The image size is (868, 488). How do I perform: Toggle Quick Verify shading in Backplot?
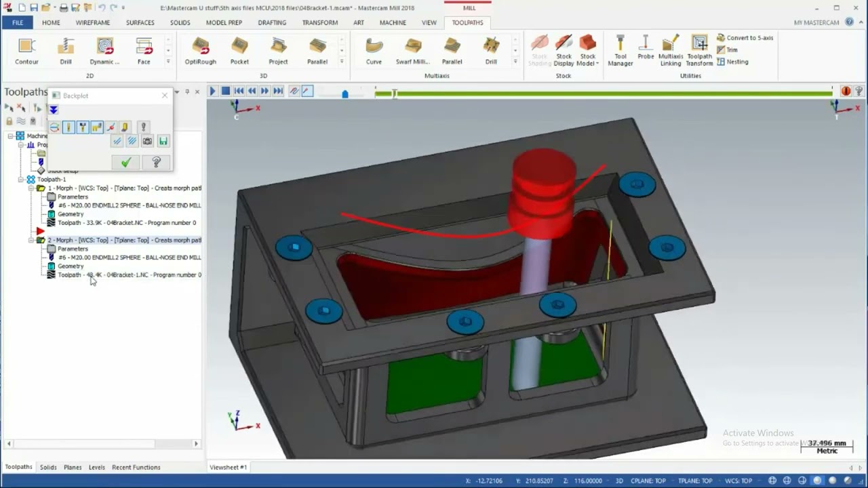pyautogui.click(x=125, y=127)
